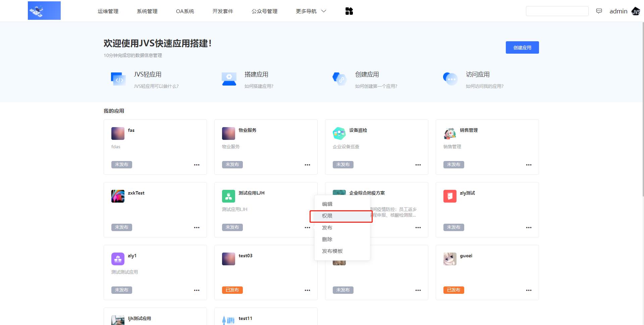644x325 pixels.
Task: Click the JVS轻应用可以做什么? link
Action: (x=156, y=86)
